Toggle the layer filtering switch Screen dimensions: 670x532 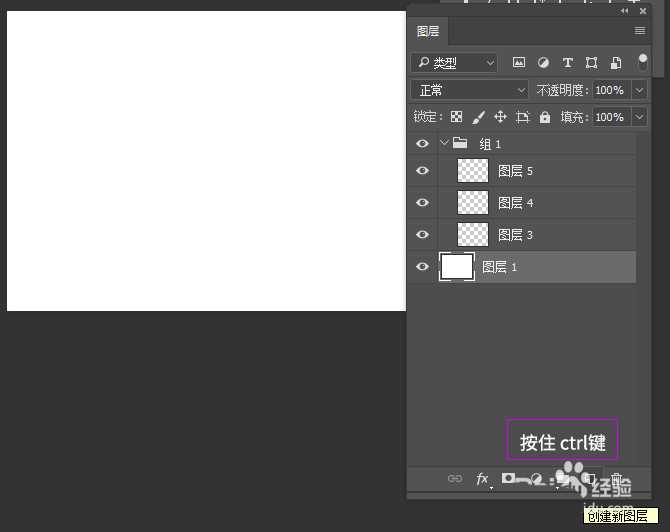(643, 62)
